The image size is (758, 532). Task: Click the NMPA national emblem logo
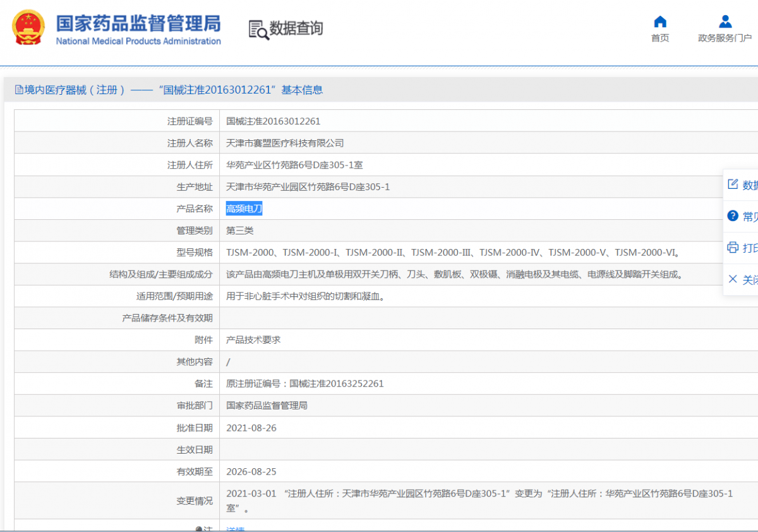click(x=28, y=28)
